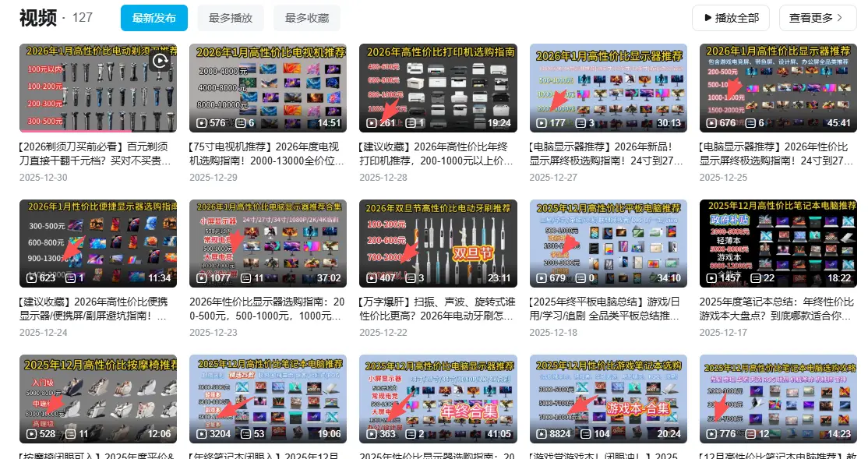Image resolution: width=868 pixels, height=459 pixels.
Task: Click the comment icon beside 22 on the 18:22 video
Action: point(756,278)
